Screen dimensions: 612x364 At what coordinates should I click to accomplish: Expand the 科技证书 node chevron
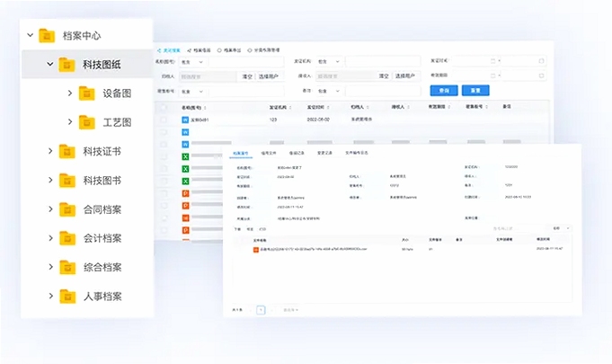click(x=50, y=151)
